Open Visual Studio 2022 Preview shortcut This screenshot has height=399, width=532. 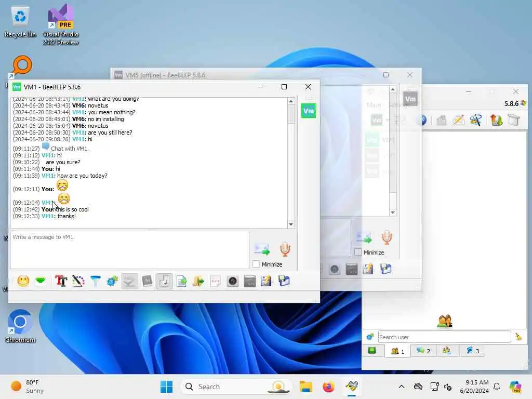pos(61,25)
